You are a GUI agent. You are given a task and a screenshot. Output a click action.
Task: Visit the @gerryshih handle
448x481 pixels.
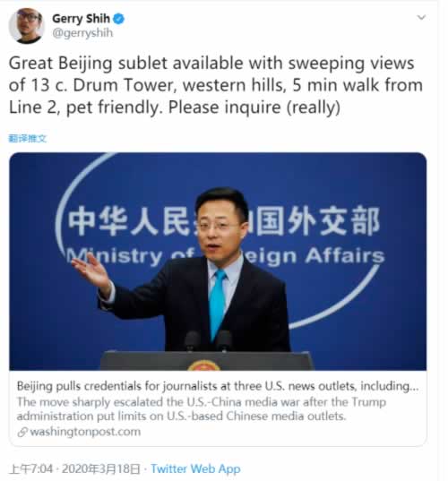tap(82, 33)
